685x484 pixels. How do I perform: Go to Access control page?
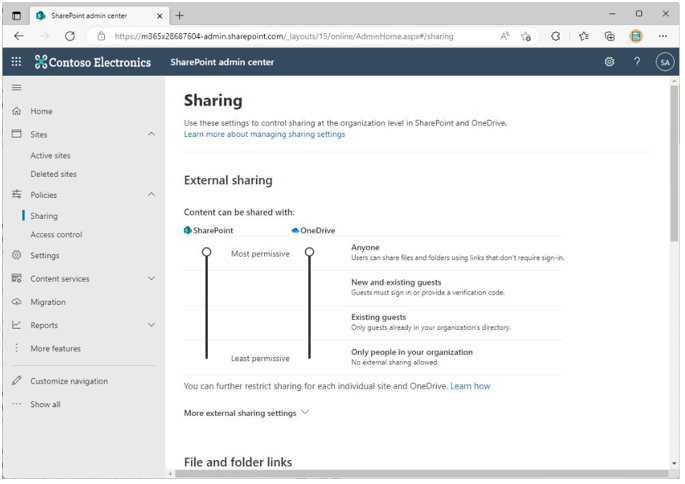pos(56,235)
